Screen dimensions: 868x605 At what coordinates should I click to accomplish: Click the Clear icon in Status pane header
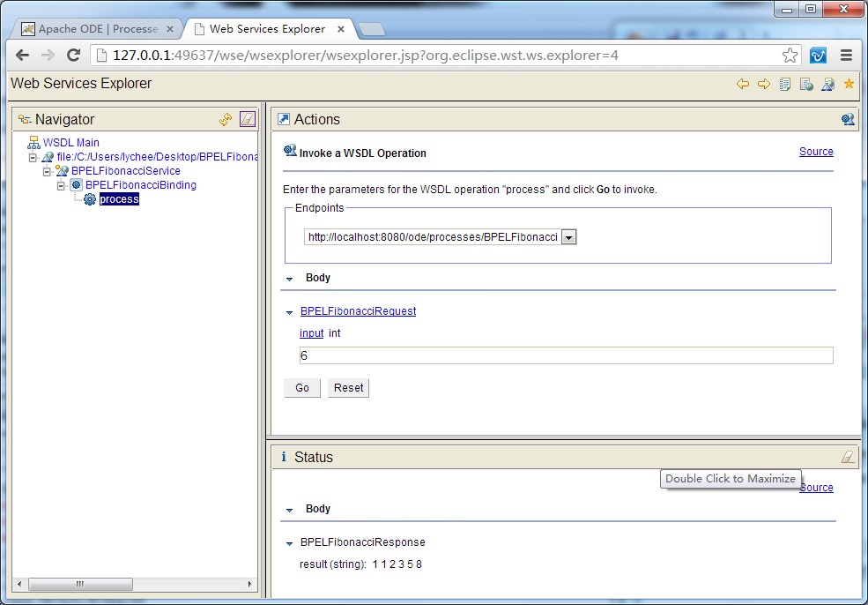[x=847, y=457]
